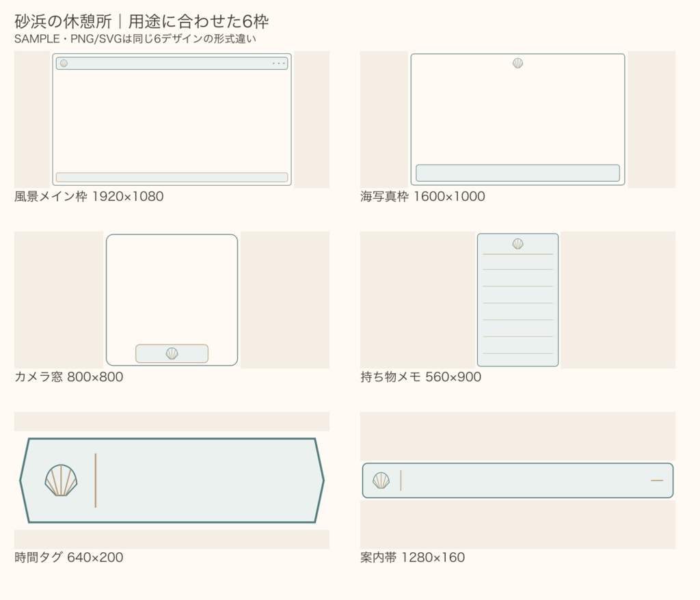
Task: Select the 案内帯 banner preview
Action: coord(518,480)
